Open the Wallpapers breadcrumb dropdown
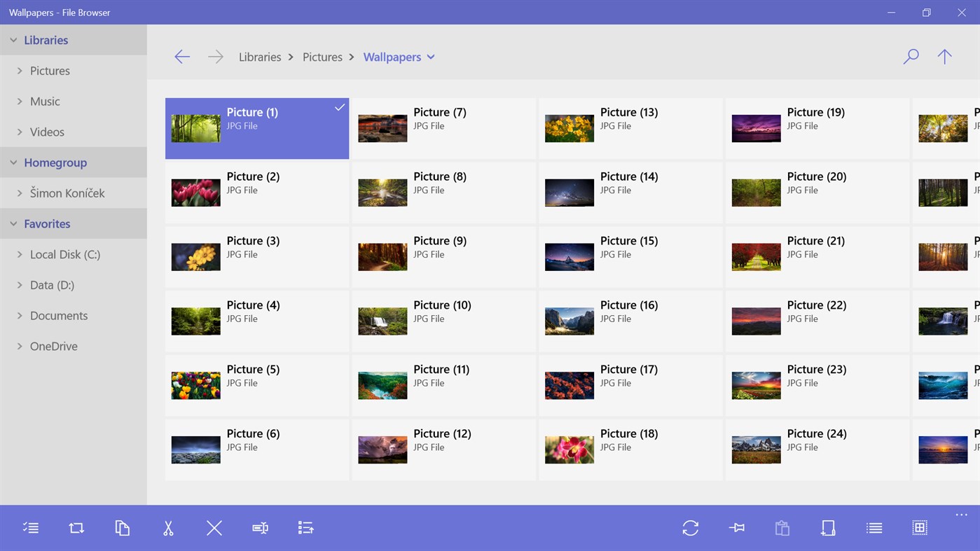Image resolution: width=980 pixels, height=551 pixels. pyautogui.click(x=432, y=57)
